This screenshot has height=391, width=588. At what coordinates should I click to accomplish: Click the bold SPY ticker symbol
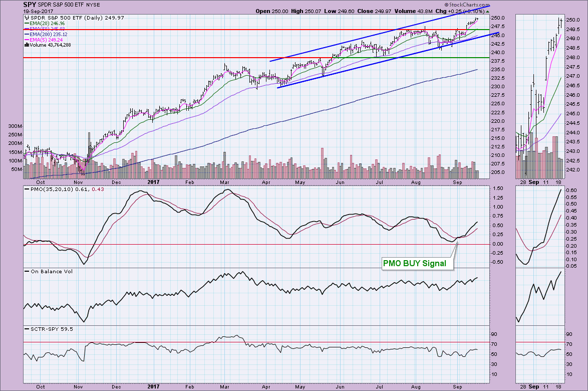click(30, 5)
